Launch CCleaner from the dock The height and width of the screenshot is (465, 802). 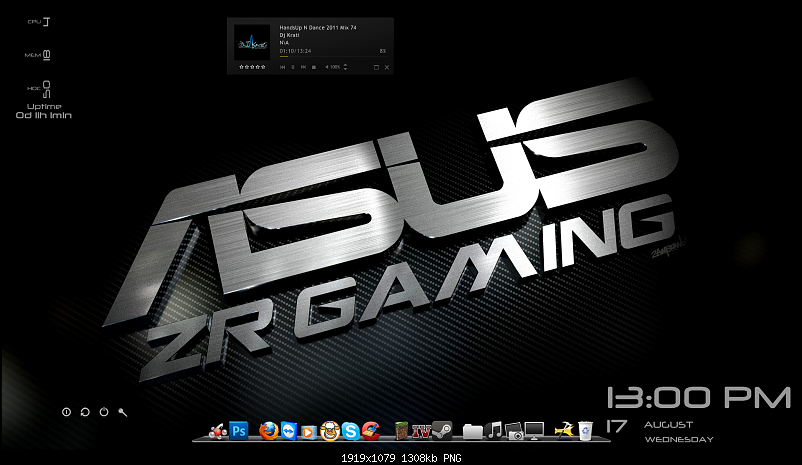pos(371,431)
